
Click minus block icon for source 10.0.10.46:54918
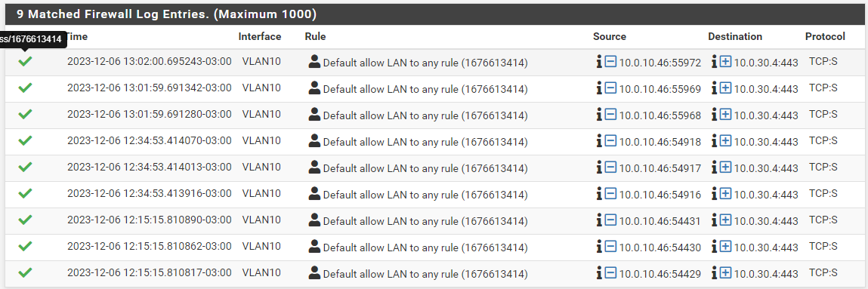[x=610, y=141]
